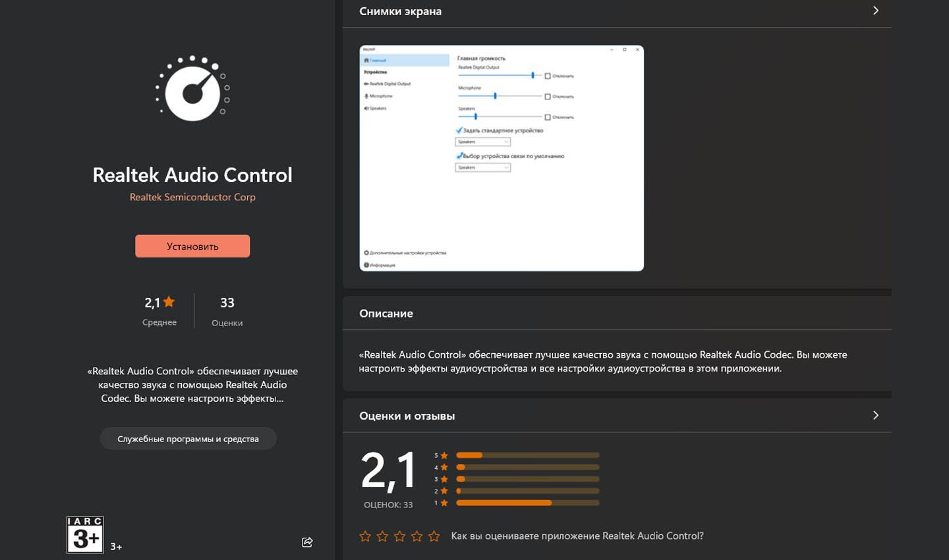The width and height of the screenshot is (949, 560).
Task: Click the Оценки и отзывы heading
Action: tap(407, 416)
